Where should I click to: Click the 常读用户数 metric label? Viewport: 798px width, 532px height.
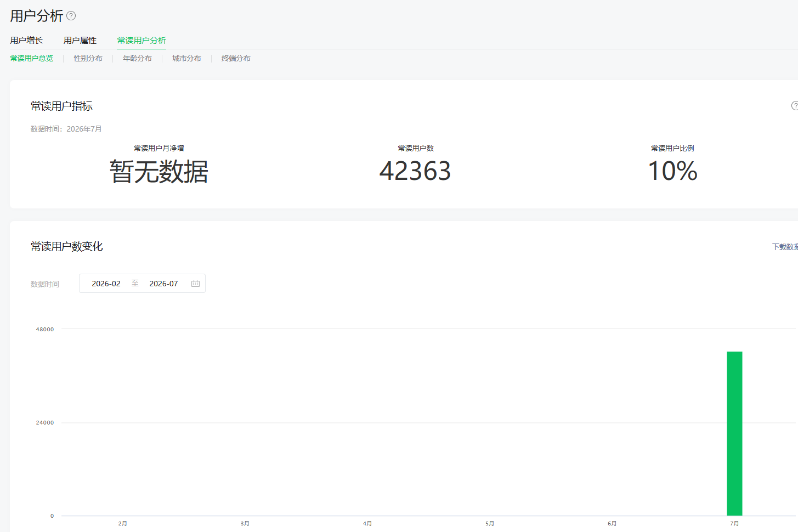tap(416, 148)
